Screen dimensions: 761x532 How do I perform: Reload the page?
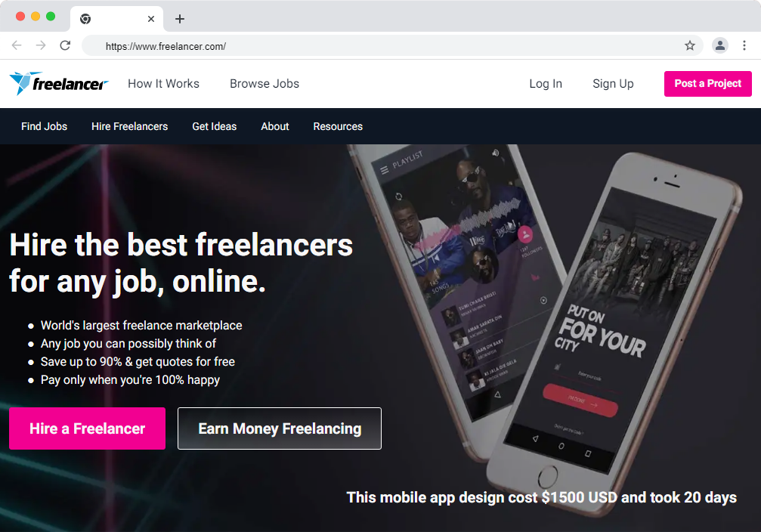click(x=65, y=45)
